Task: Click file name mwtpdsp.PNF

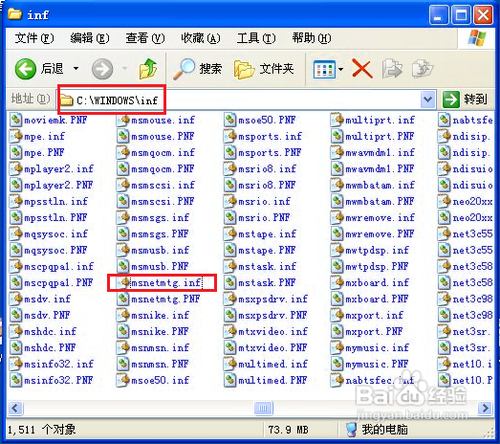Action: (x=377, y=266)
